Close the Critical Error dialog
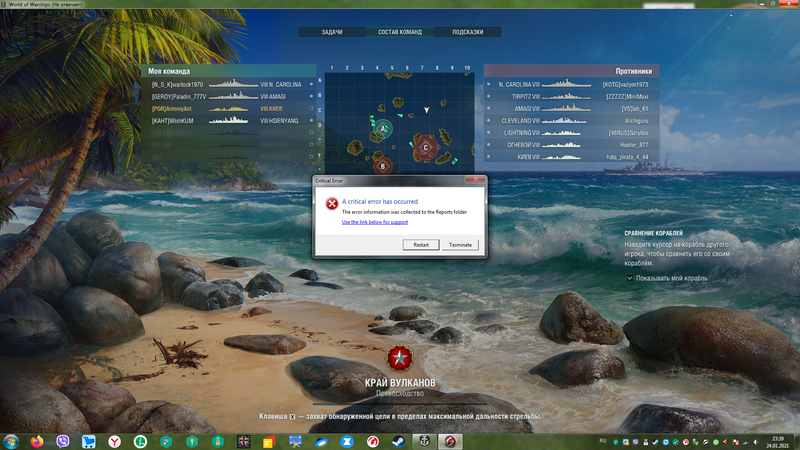 (475, 180)
